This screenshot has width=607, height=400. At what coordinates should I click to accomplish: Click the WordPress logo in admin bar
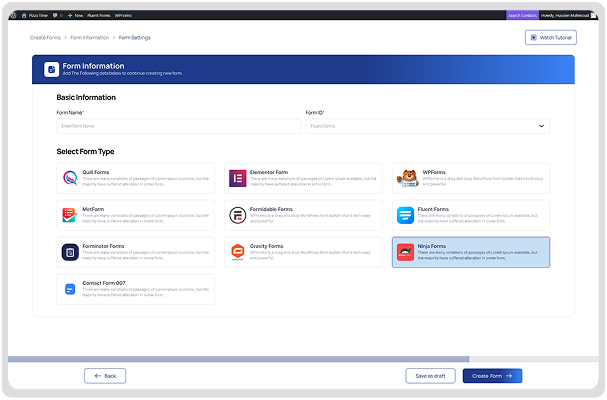tap(14, 15)
